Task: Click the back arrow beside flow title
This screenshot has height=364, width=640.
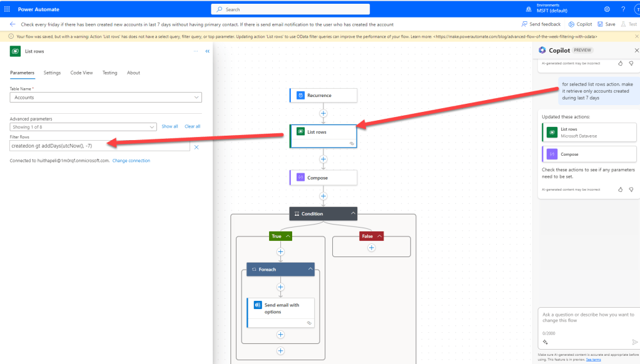Action: [12, 24]
